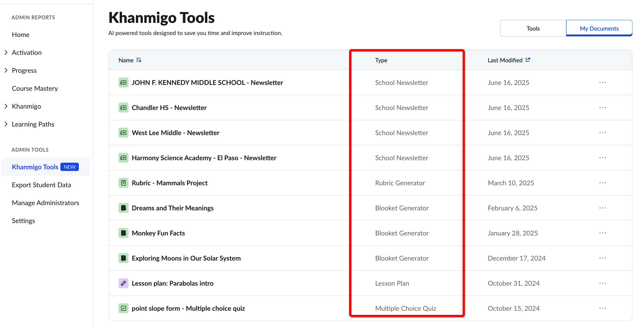The height and width of the screenshot is (327, 644).
Task: Select the My Documents tab
Action: (599, 28)
